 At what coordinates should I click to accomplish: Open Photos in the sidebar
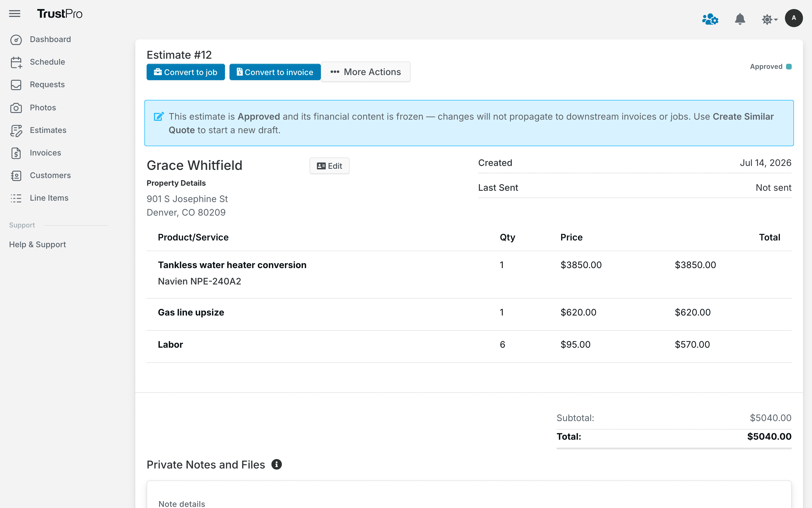pyautogui.click(x=43, y=108)
